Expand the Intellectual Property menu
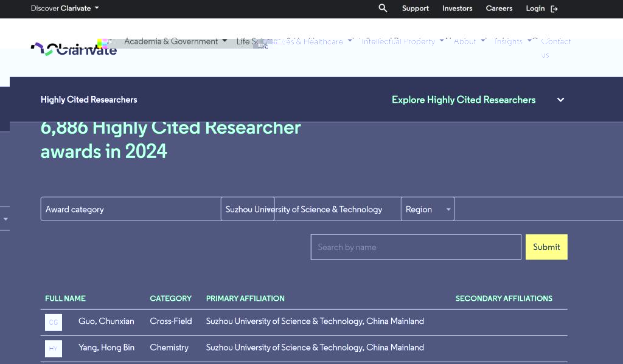 pos(403,41)
